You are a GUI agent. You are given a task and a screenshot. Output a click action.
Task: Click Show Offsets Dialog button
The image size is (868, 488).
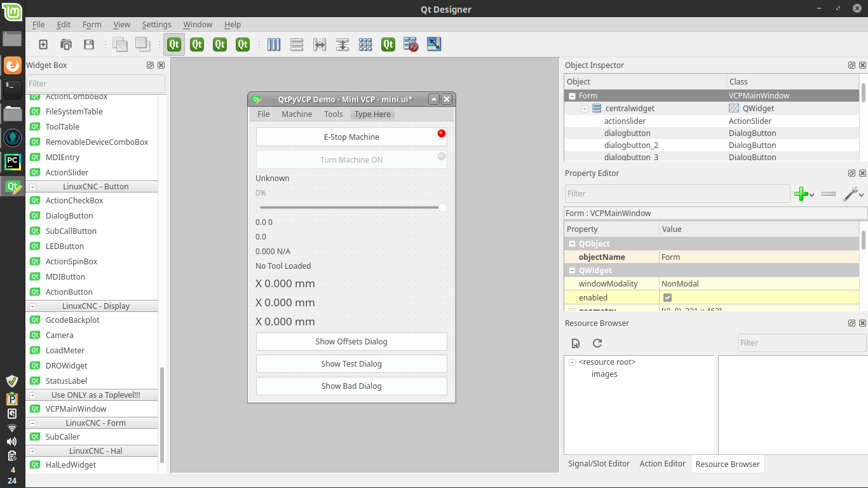[x=351, y=341]
